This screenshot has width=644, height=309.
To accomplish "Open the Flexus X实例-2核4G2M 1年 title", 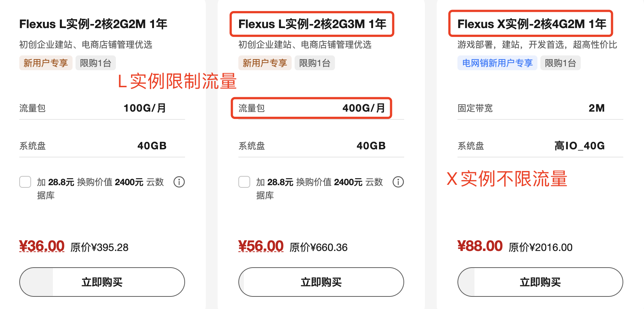I will pos(531,24).
